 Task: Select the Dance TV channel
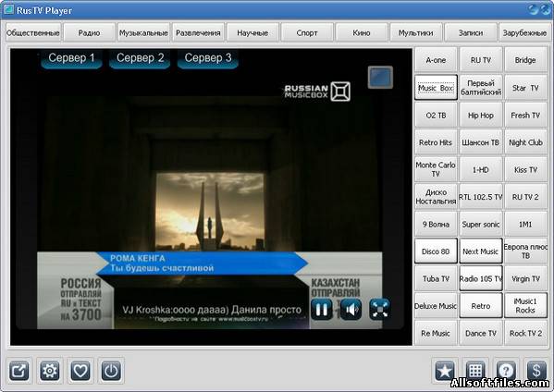pyautogui.click(x=481, y=333)
